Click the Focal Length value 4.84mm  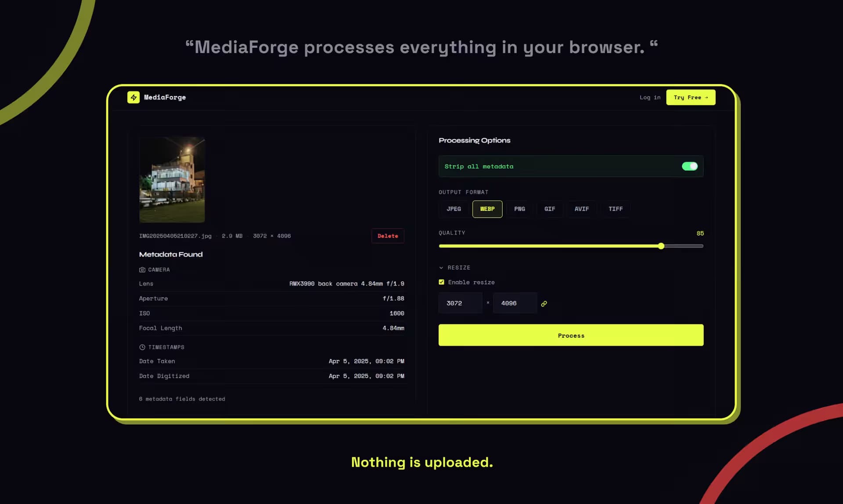393,328
